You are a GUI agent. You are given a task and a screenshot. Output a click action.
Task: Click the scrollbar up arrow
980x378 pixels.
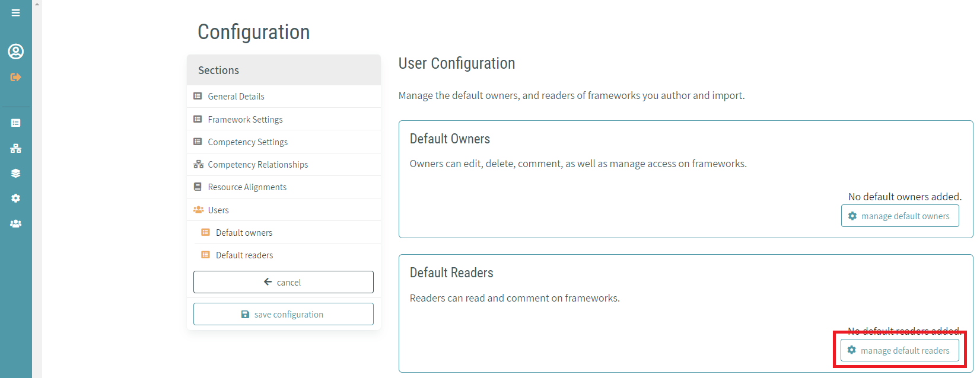pos(37,4)
